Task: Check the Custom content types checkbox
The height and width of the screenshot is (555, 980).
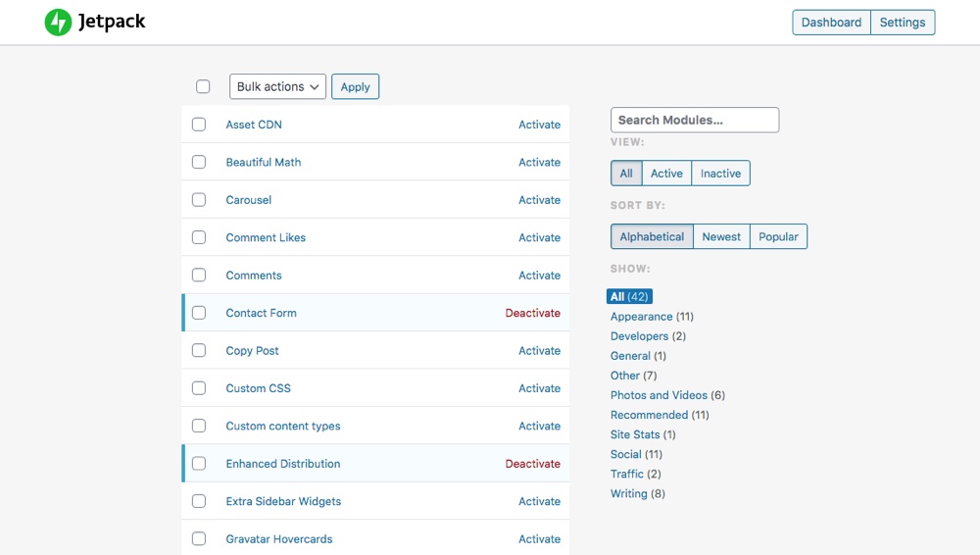Action: pos(199,426)
